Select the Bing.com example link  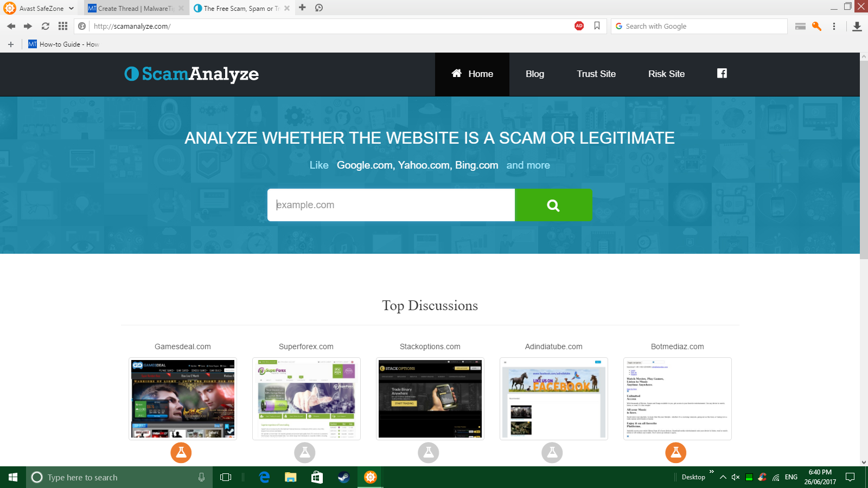point(476,165)
